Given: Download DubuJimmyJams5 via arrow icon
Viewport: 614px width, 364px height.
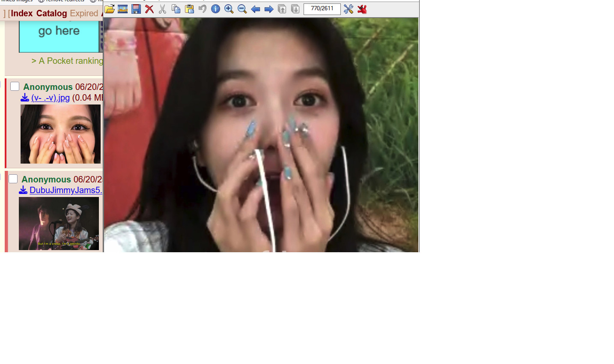Looking at the screenshot, I should [23, 190].
